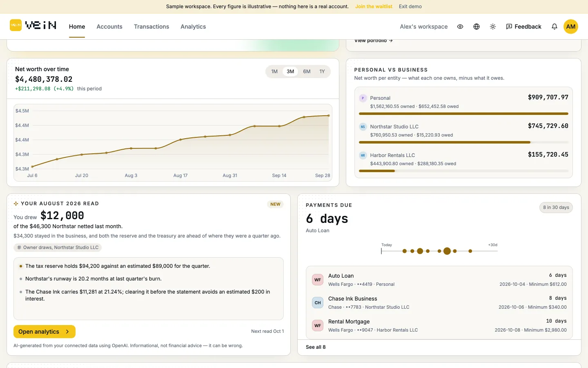
Task: Click the Auto Loan title in the payments list
Action: click(x=341, y=276)
